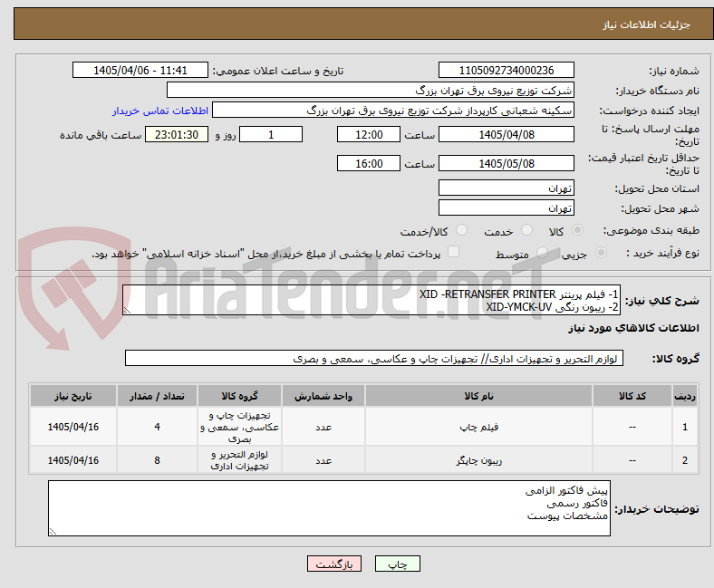Click the واحد شمارش column header

(323, 396)
